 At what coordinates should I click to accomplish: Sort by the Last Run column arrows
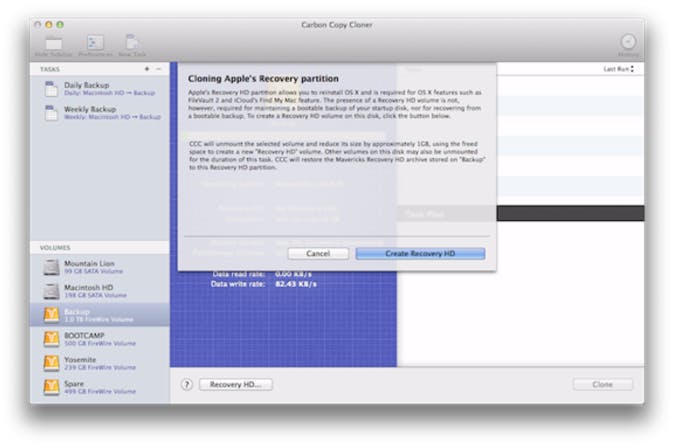point(632,69)
